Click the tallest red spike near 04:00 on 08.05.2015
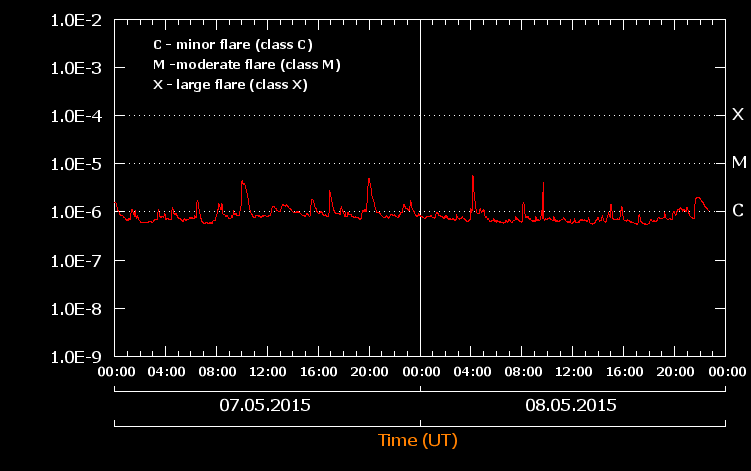This screenshot has height=471, width=751. pyautogui.click(x=472, y=178)
